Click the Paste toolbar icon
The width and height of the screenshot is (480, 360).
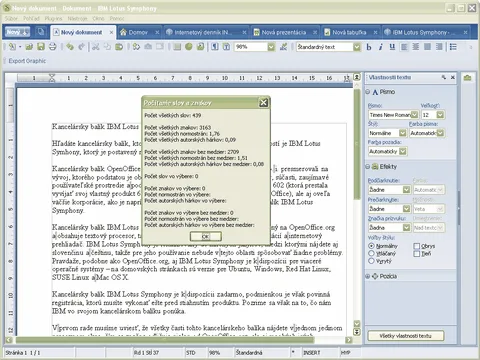point(119,47)
